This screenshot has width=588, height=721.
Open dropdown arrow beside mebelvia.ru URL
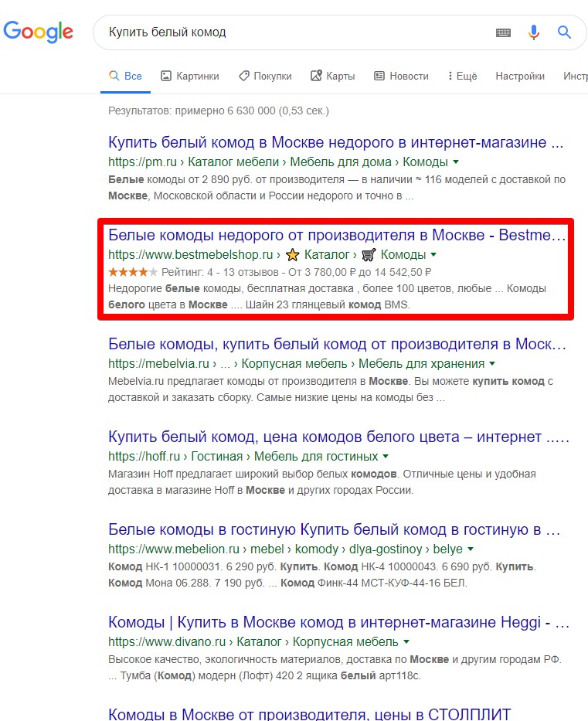(x=492, y=364)
